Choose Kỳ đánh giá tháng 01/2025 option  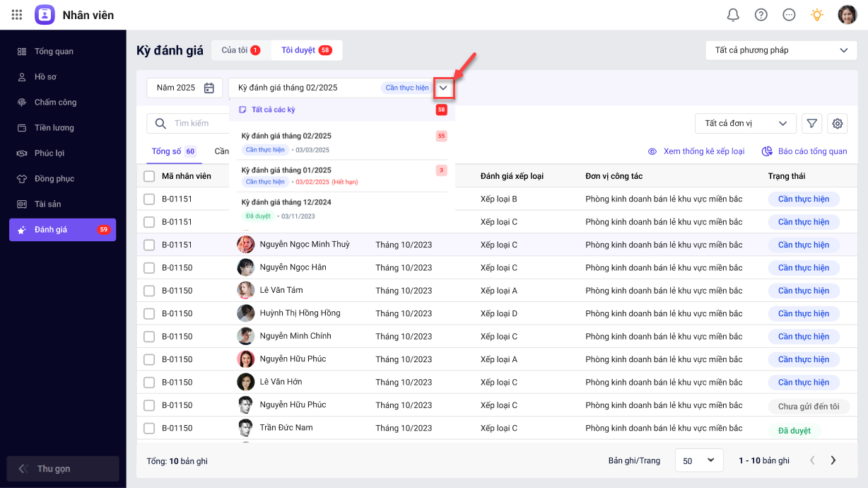tap(342, 175)
